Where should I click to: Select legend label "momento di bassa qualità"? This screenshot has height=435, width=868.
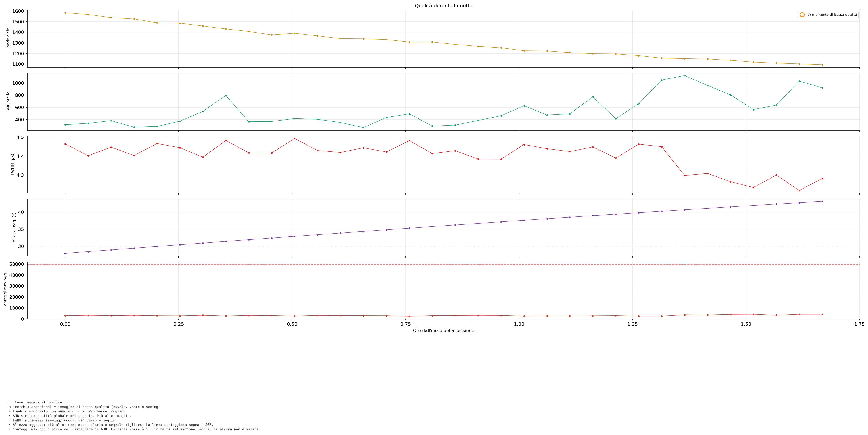pos(834,15)
